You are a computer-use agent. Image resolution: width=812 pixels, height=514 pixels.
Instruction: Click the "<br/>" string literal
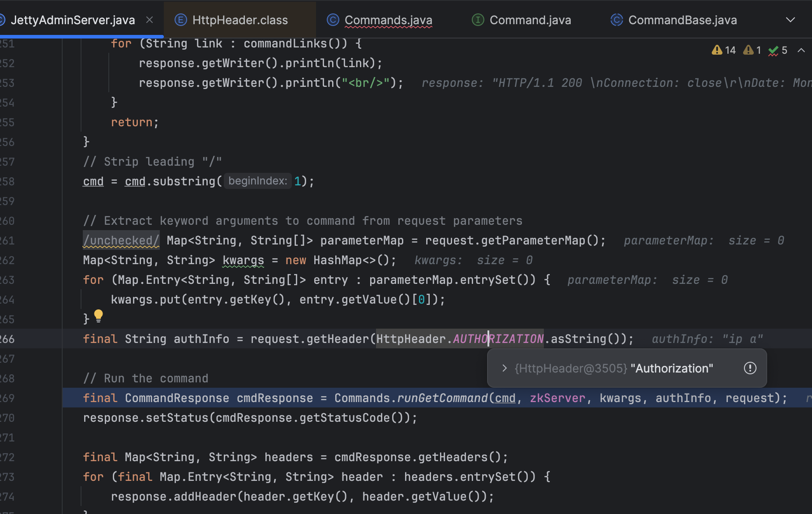[x=365, y=83]
